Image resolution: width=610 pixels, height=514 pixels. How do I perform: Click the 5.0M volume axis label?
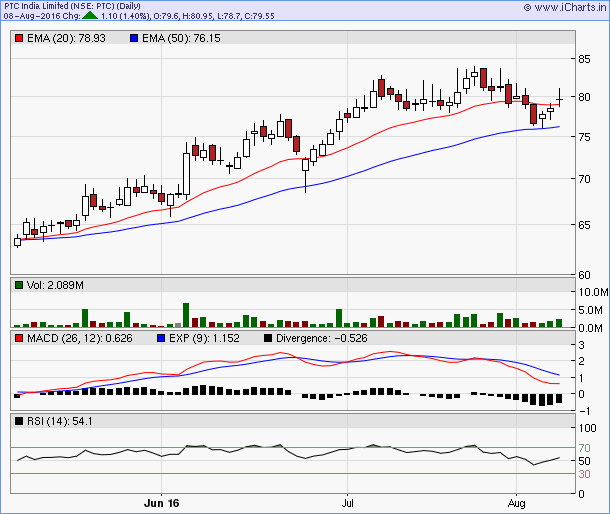point(590,310)
